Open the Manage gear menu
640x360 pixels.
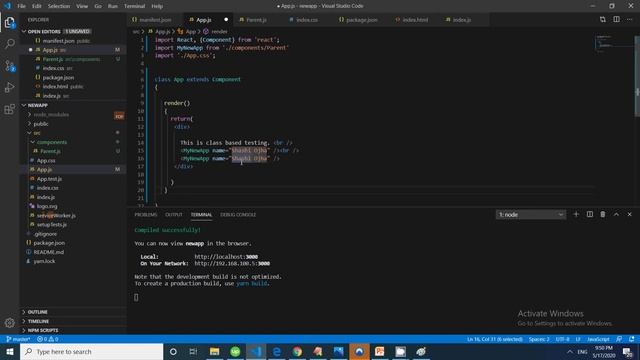tap(9, 323)
